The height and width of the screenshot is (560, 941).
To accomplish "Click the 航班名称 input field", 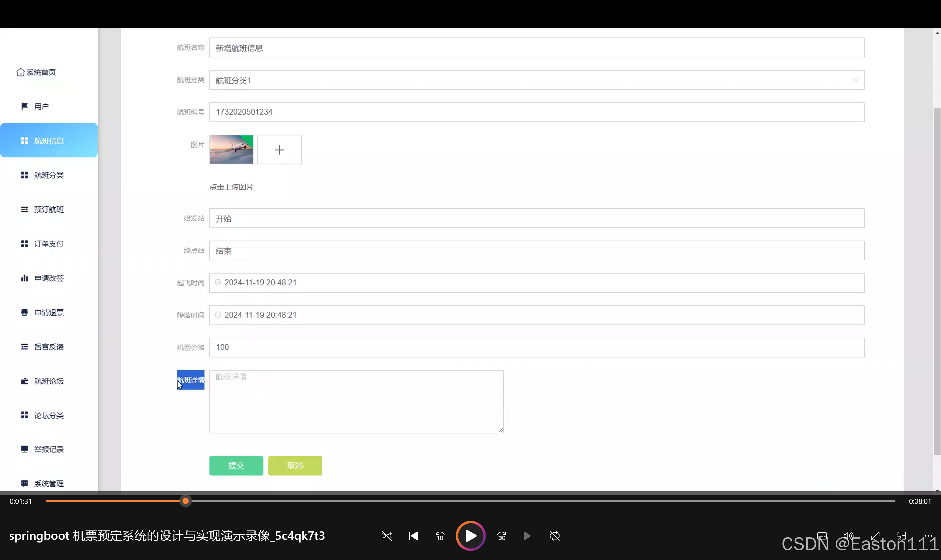I will point(537,48).
